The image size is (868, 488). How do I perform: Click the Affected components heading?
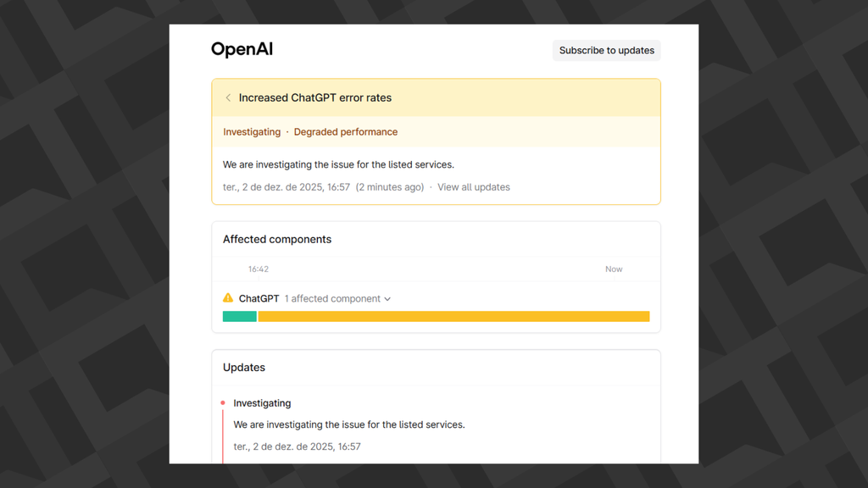pyautogui.click(x=277, y=240)
